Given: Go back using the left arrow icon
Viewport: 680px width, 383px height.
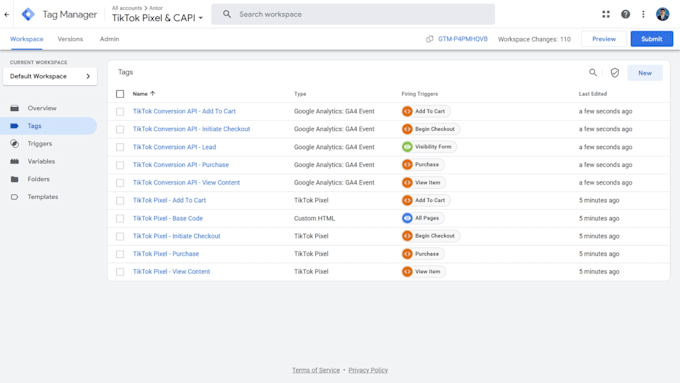Looking at the screenshot, I should (7, 14).
